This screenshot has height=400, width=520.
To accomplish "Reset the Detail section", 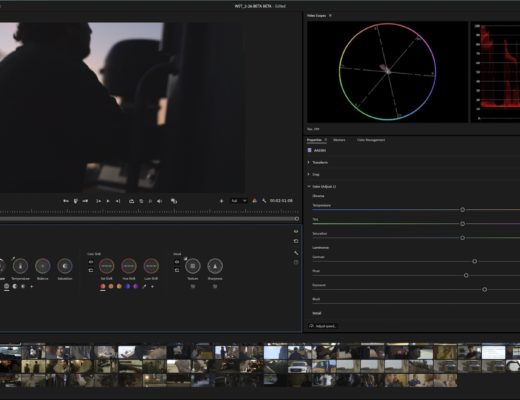I will click(177, 270).
